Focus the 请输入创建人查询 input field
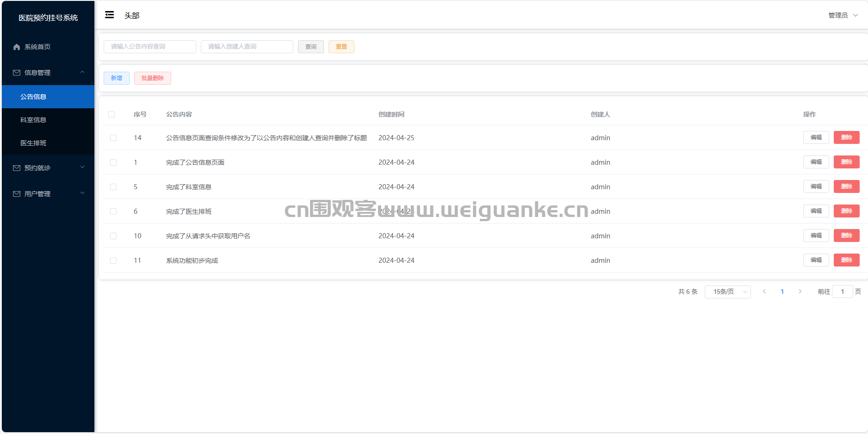Viewport: 868px width, 434px height. tap(247, 47)
